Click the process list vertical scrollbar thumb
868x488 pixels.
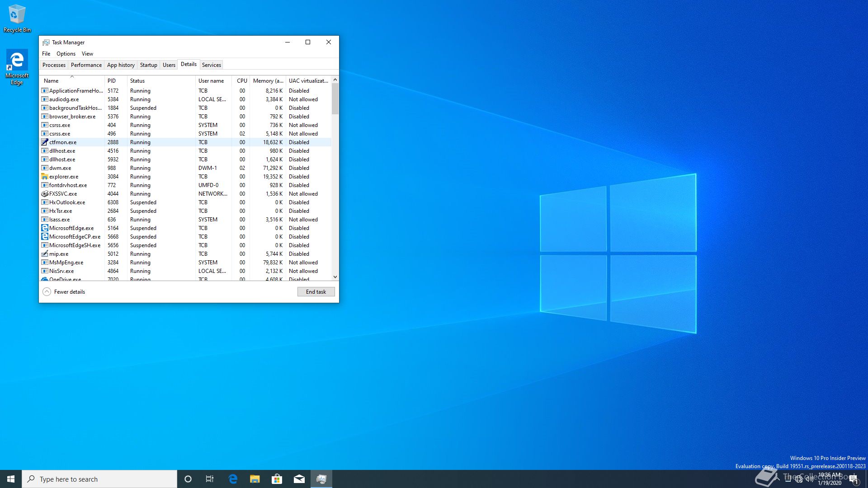click(335, 99)
